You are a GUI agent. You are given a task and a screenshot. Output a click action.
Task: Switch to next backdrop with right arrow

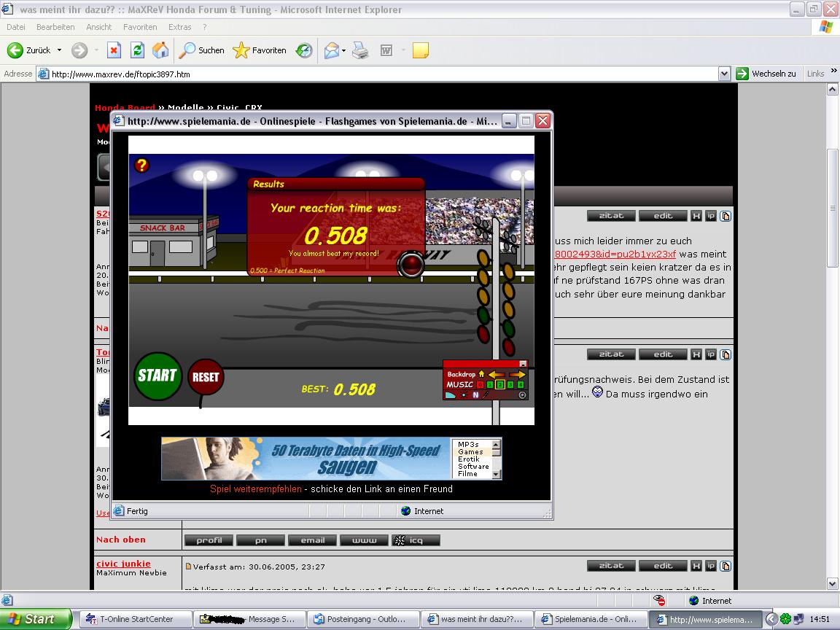[517, 374]
